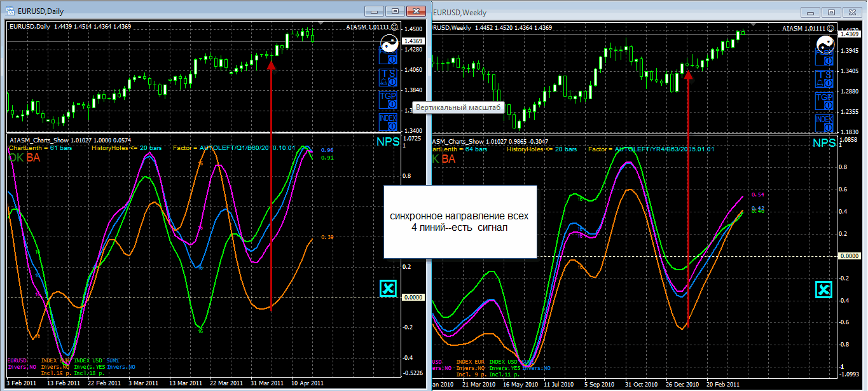
Task: Toggle TGP panel in Daily chart
Action: pyautogui.click(x=388, y=100)
